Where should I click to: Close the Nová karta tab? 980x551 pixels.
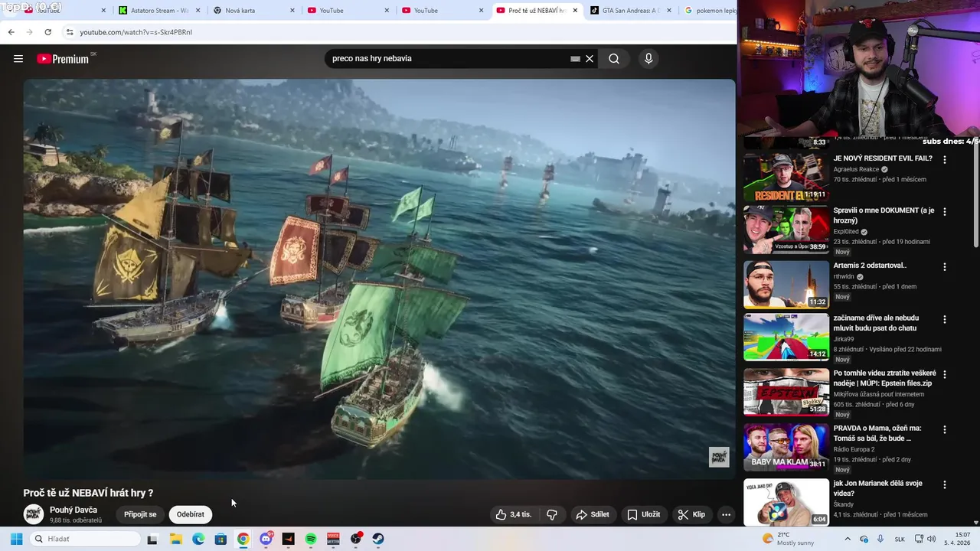(292, 11)
